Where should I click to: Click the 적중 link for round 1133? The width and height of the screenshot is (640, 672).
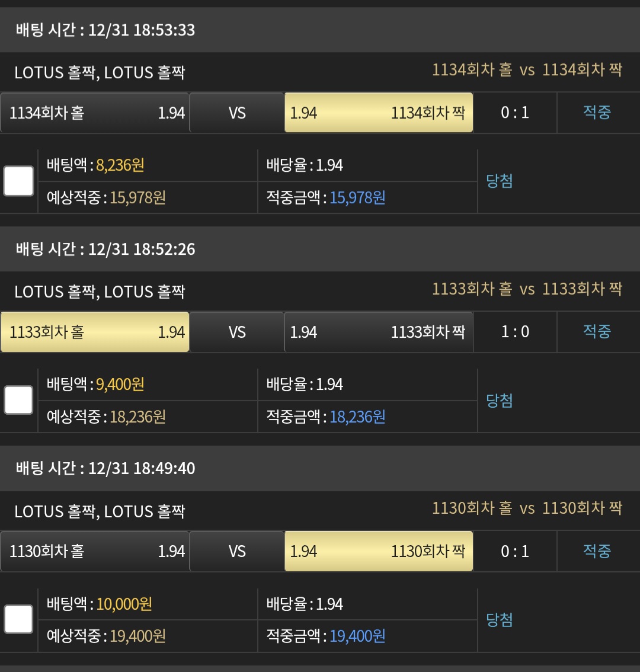pos(597,332)
